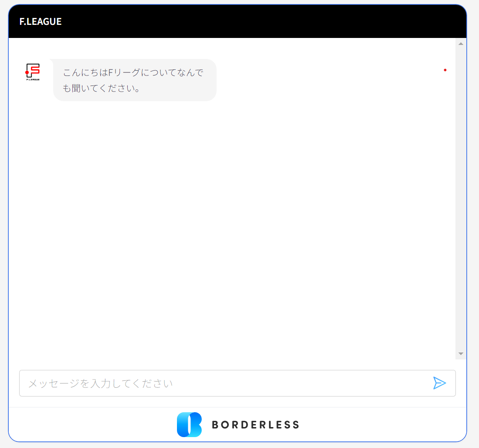The image size is (479, 448).
Task: Click the F.LEAGUE logo avatar
Action: (x=33, y=72)
